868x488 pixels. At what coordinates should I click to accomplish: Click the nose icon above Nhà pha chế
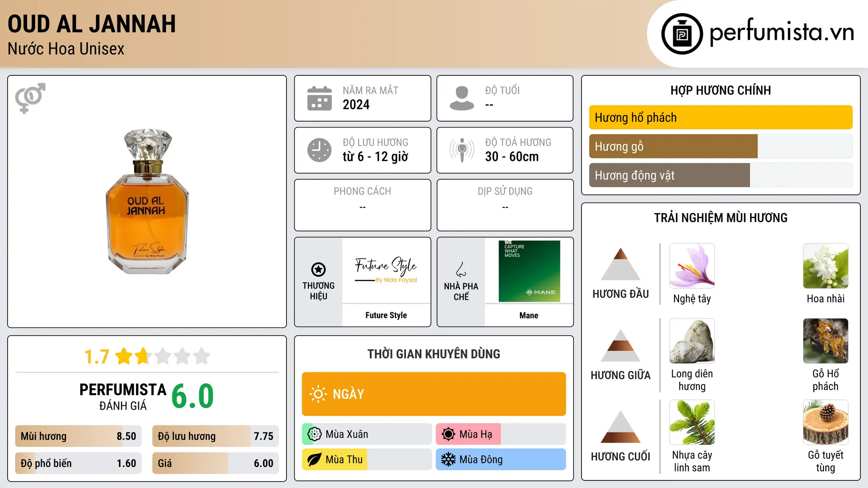click(x=461, y=269)
